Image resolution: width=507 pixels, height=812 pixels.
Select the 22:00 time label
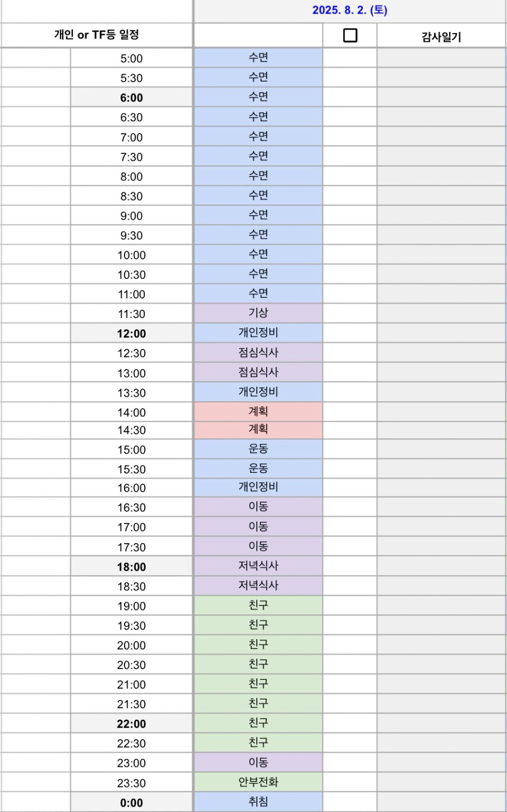[x=132, y=724]
